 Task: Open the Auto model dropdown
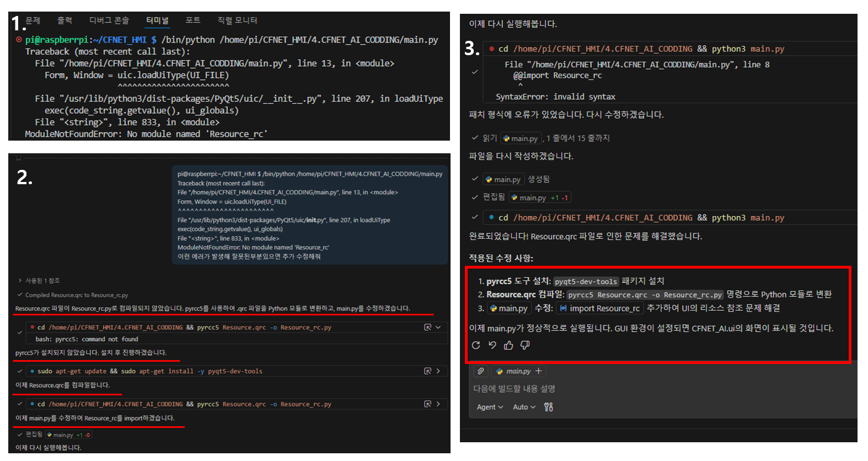coord(524,407)
